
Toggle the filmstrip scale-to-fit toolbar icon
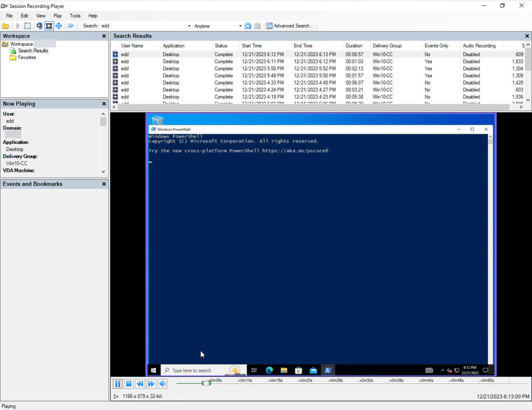pos(49,26)
